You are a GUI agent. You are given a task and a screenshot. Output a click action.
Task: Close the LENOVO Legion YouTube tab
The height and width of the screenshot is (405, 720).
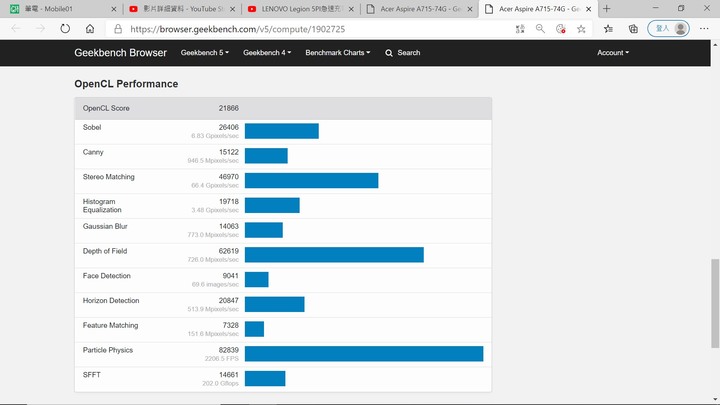click(351, 9)
